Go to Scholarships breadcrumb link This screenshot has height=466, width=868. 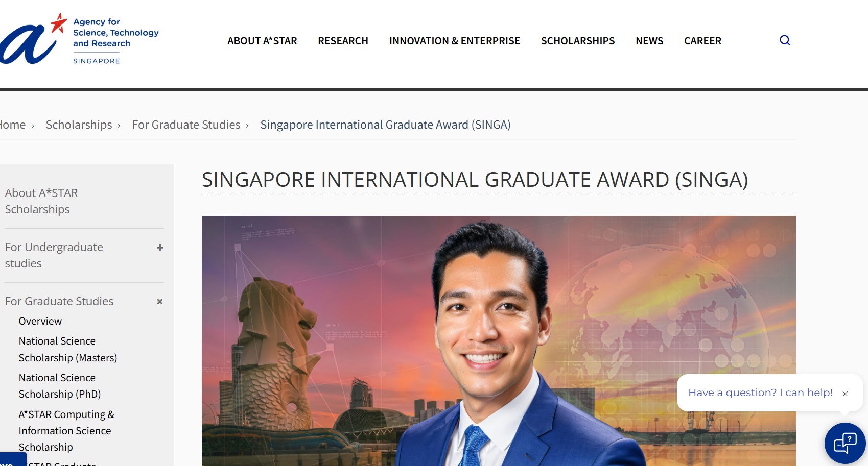[x=79, y=125]
